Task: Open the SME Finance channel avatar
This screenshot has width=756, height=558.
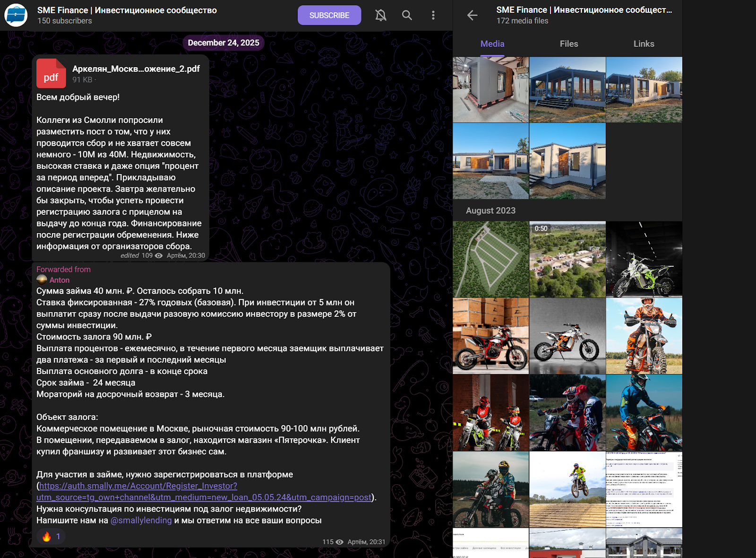Action: pos(16,15)
